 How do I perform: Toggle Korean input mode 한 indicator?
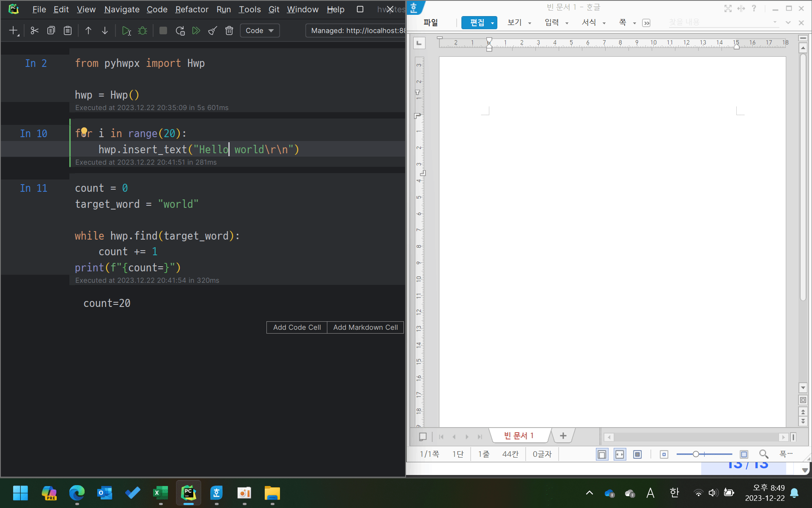pos(675,493)
